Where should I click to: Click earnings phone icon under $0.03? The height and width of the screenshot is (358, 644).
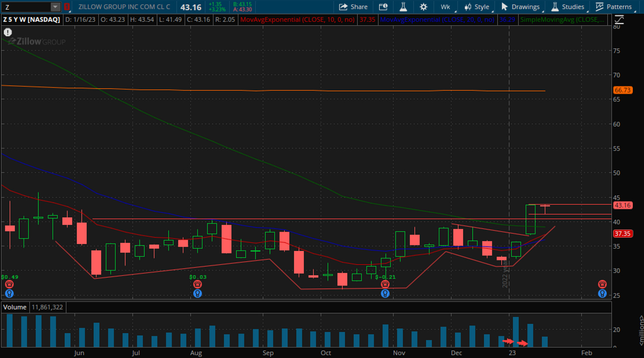click(x=198, y=284)
